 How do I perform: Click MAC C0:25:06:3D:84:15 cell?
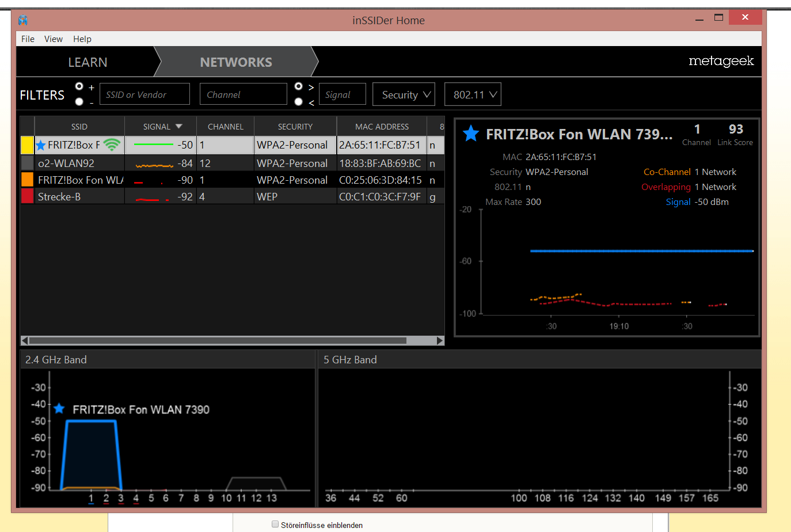point(381,180)
